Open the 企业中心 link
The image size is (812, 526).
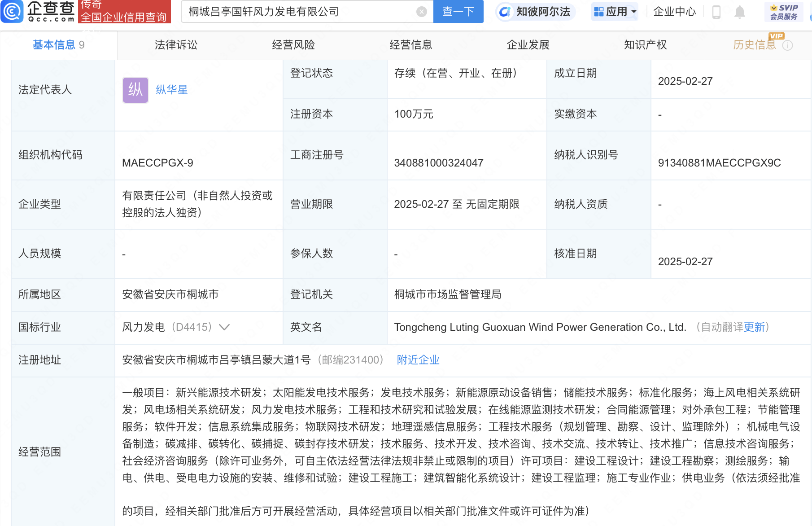(674, 12)
